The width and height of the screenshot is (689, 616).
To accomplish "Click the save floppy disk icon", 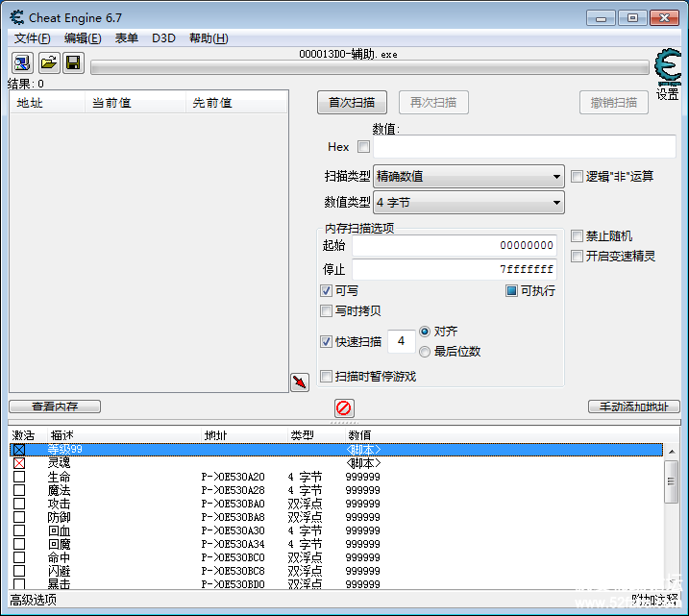I will tap(73, 62).
